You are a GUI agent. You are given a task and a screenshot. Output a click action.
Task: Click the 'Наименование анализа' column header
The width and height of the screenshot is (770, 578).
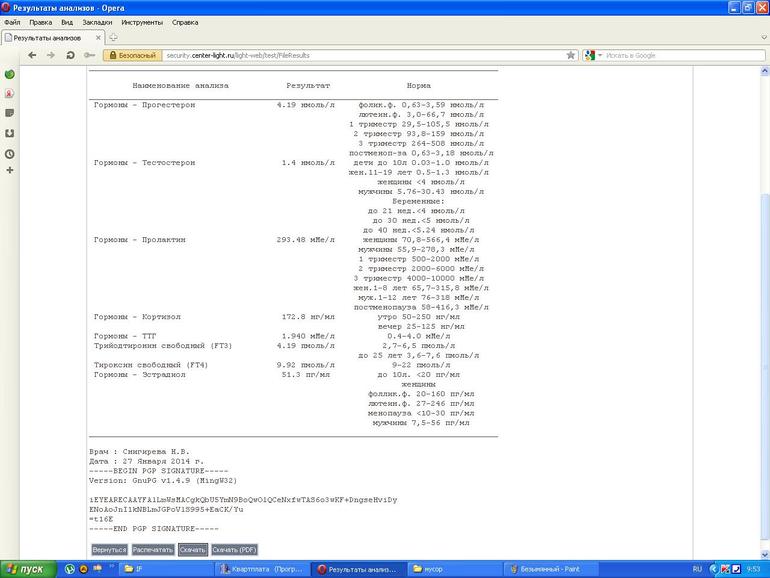[180, 85]
